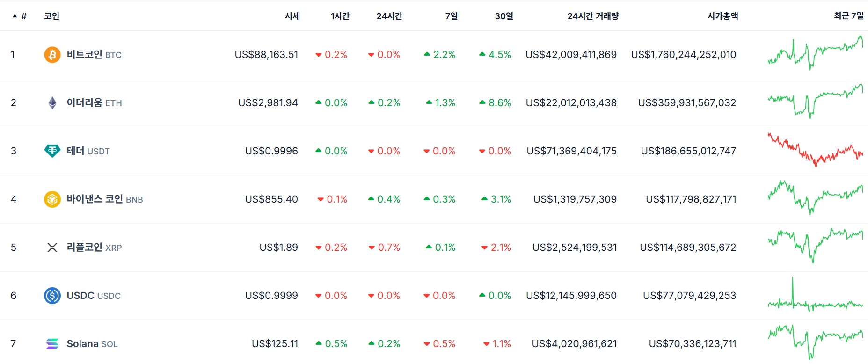Image resolution: width=868 pixels, height=364 pixels.
Task: Click the XRP logo icon
Action: (52, 248)
